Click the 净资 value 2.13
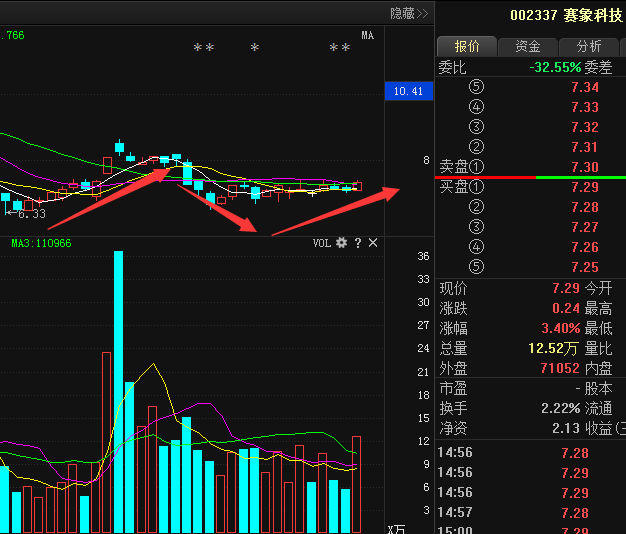The image size is (626, 534). [x=566, y=428]
